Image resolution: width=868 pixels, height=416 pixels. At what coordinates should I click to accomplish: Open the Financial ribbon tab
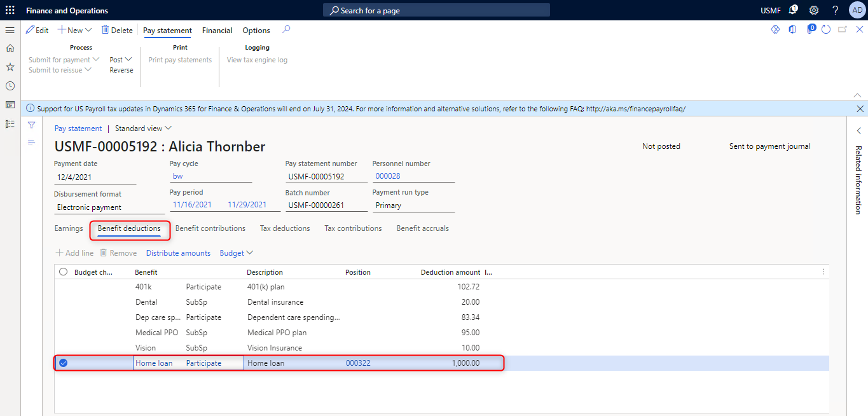[x=217, y=31]
